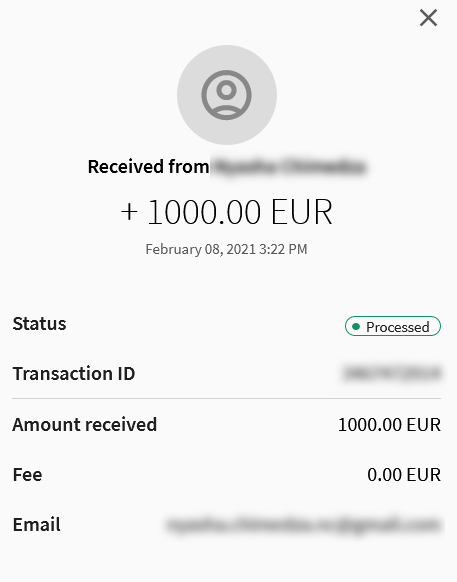Click the Transaction ID label
Viewport: 457px width, 582px height.
74,373
